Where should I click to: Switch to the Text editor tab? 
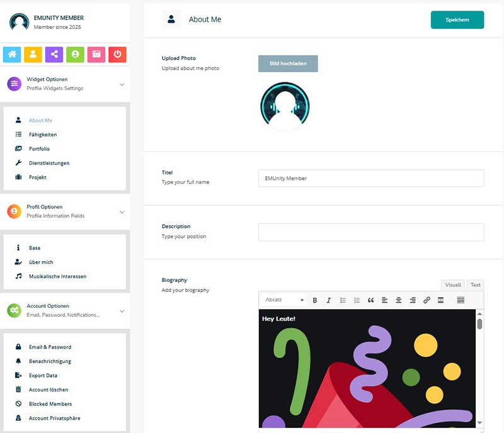[x=476, y=285]
